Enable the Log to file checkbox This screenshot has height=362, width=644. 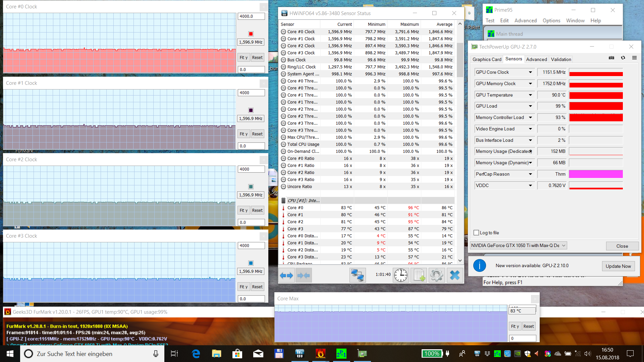pyautogui.click(x=476, y=233)
